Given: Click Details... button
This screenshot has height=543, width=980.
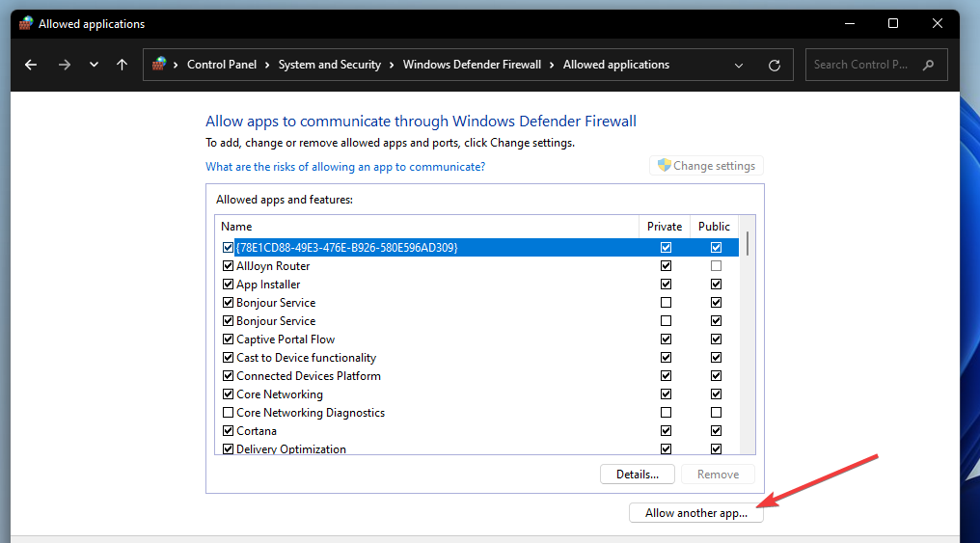Looking at the screenshot, I should (x=637, y=475).
